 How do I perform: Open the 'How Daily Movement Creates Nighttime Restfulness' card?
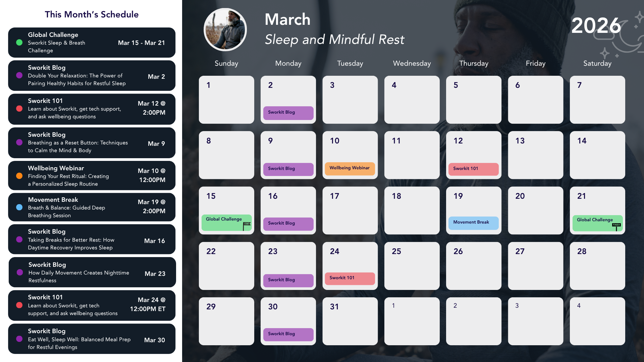tap(92, 272)
